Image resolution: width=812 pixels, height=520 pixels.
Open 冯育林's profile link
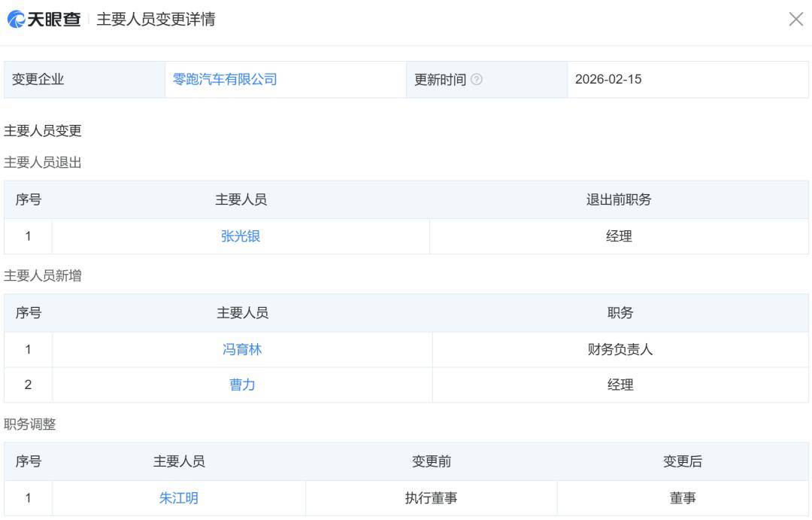pos(242,350)
